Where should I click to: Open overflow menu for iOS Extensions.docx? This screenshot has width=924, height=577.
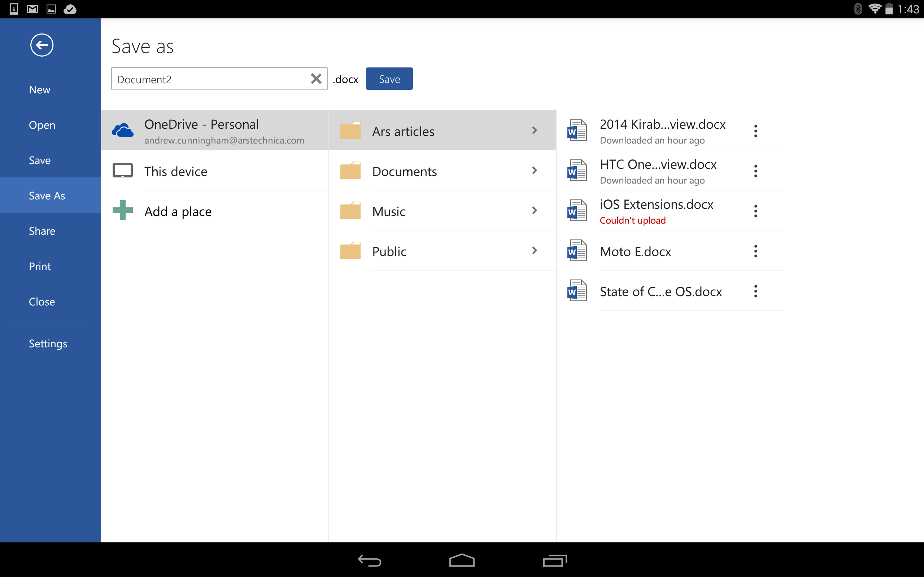[x=756, y=211]
